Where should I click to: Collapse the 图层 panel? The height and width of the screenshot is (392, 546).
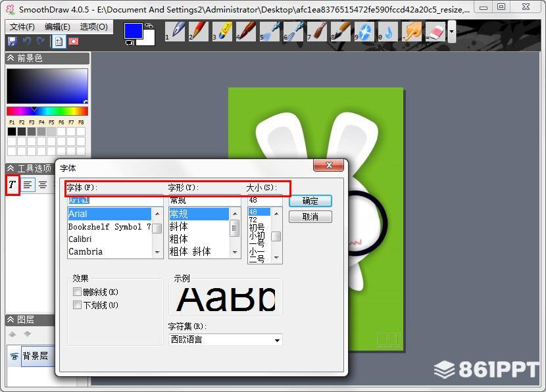pos(11,320)
